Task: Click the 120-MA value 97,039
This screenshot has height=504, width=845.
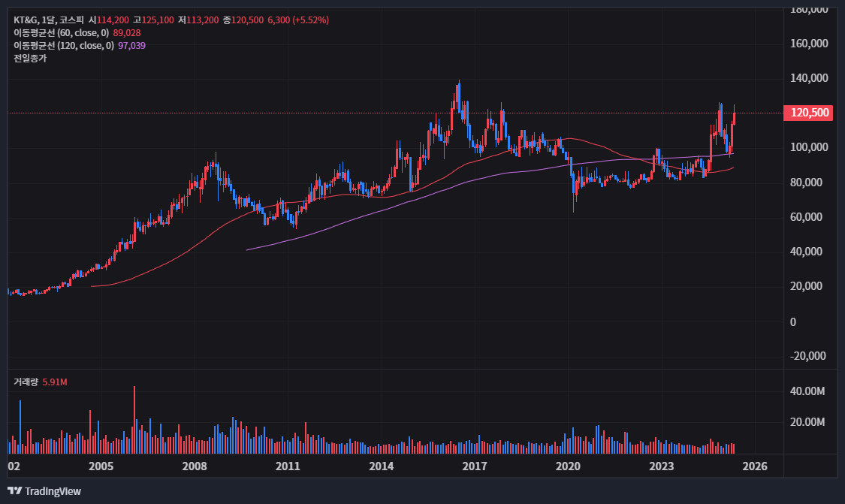Action: pyautogui.click(x=131, y=46)
